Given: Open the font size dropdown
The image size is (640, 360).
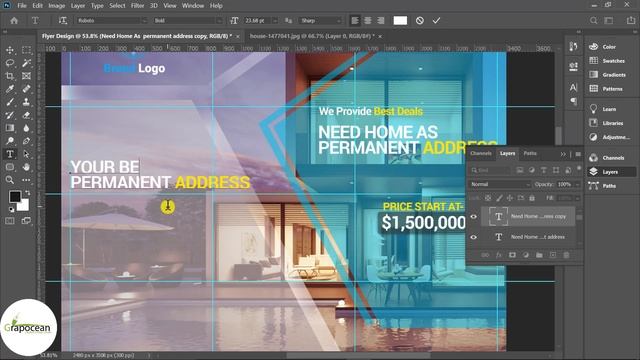Looking at the screenshot, I should pyautogui.click(x=275, y=20).
